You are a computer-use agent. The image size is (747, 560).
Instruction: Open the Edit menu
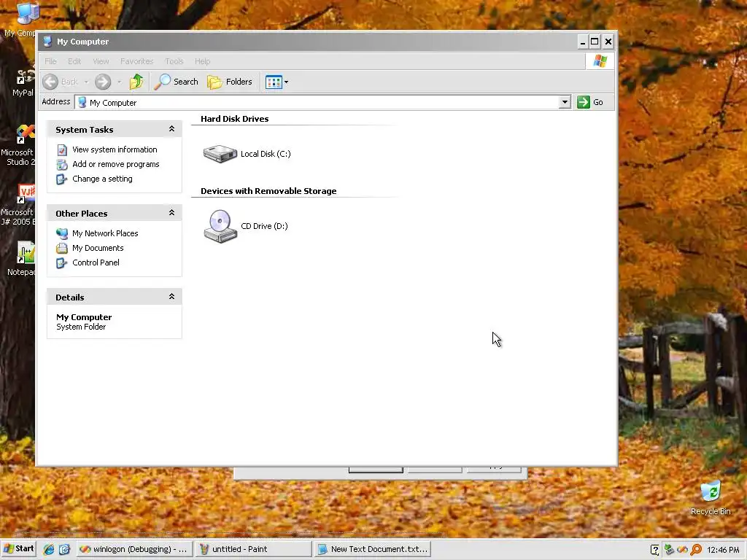(74, 61)
